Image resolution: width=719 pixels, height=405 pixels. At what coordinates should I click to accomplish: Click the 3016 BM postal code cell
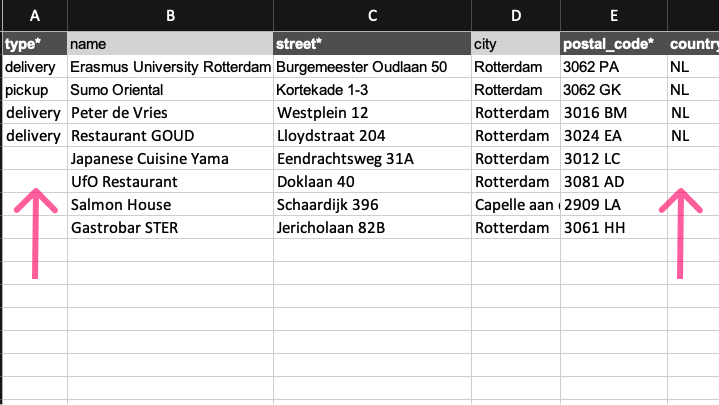click(614, 113)
